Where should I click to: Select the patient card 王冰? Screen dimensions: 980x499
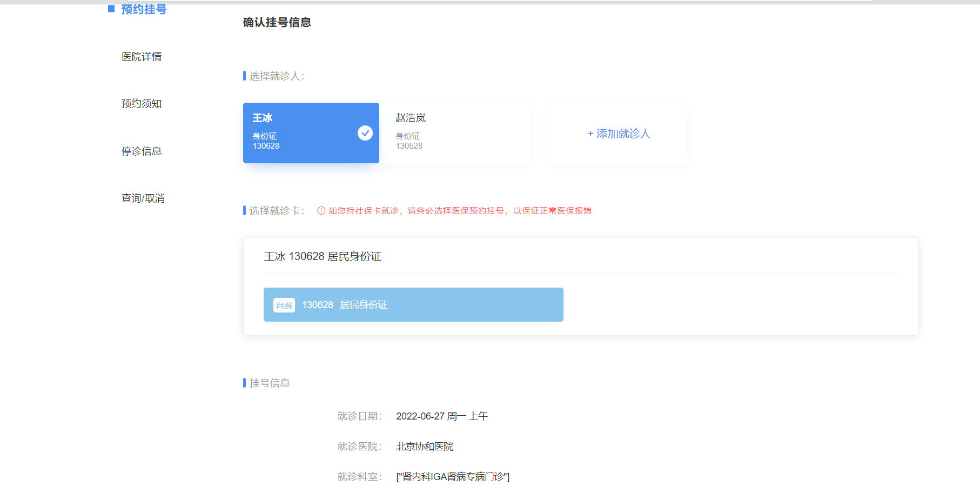[311, 133]
